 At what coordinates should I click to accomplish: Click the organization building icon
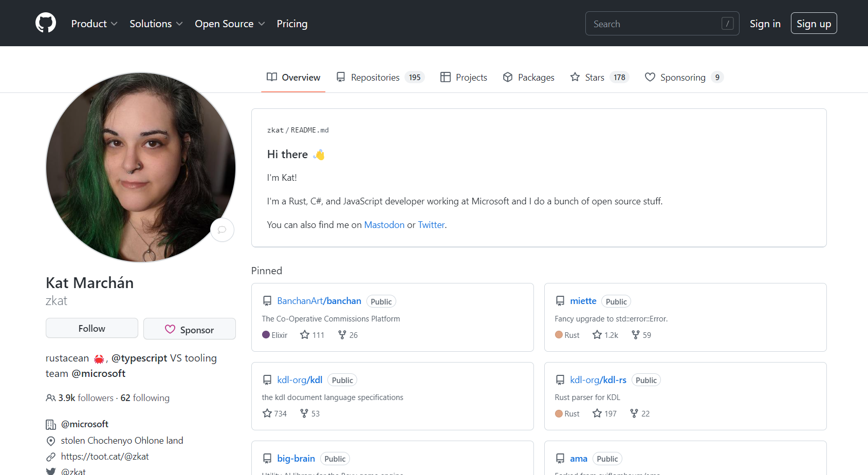(x=50, y=425)
